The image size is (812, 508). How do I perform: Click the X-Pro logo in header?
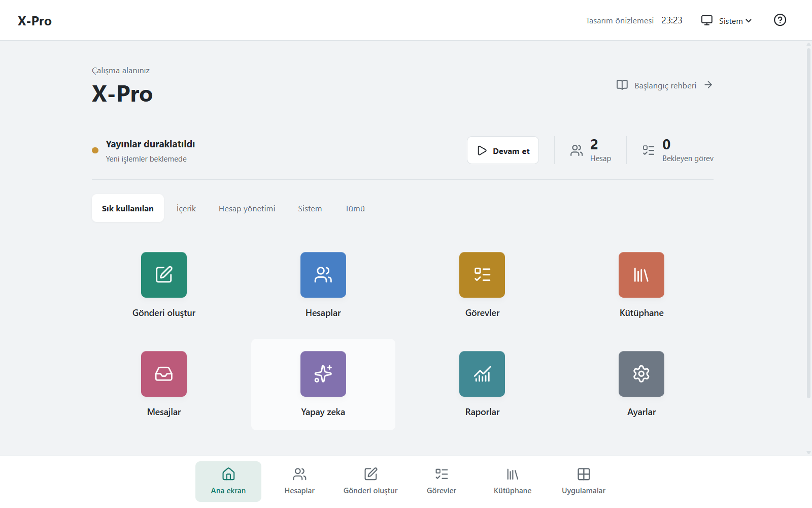pyautogui.click(x=35, y=21)
